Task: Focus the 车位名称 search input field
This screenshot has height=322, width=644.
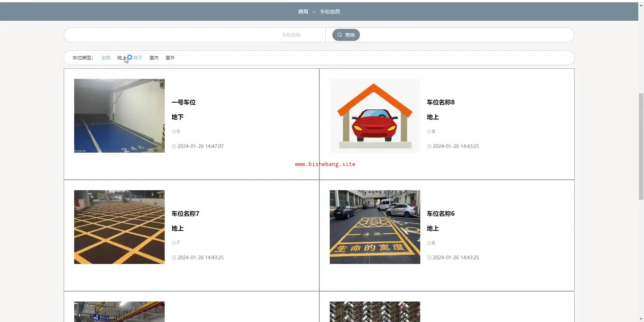Action: [x=195, y=35]
